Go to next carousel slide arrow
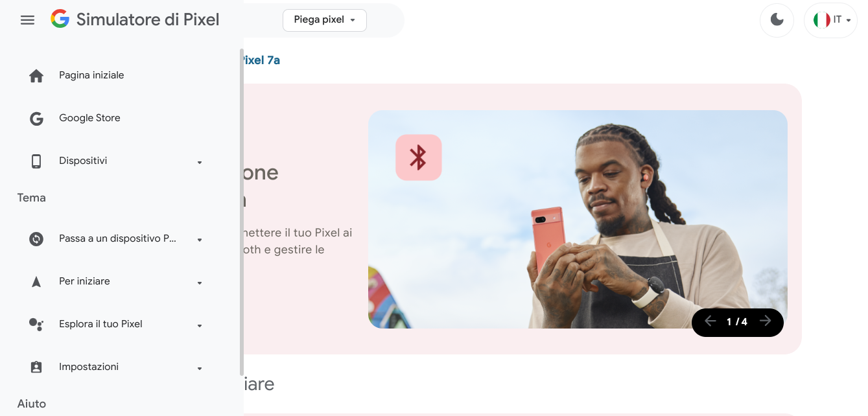This screenshot has height=416, width=868. click(766, 321)
